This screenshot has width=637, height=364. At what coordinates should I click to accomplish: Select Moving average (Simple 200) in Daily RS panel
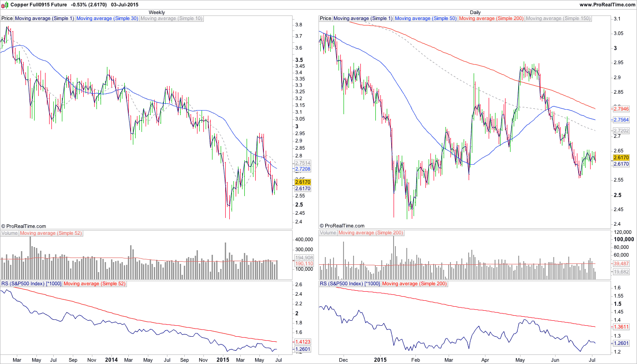click(x=415, y=283)
